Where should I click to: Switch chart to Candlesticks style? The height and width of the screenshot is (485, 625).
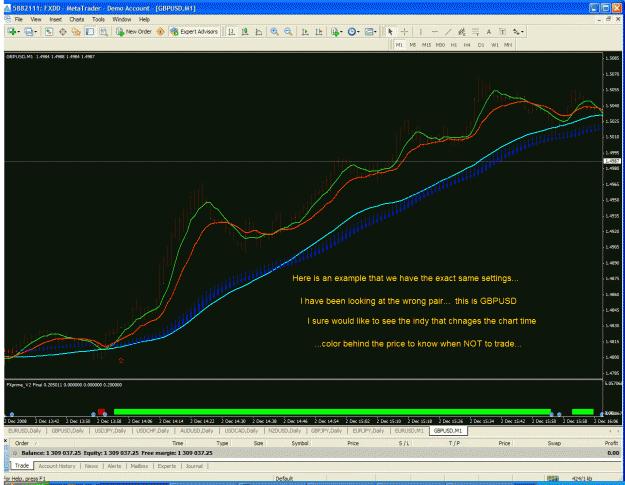245,31
